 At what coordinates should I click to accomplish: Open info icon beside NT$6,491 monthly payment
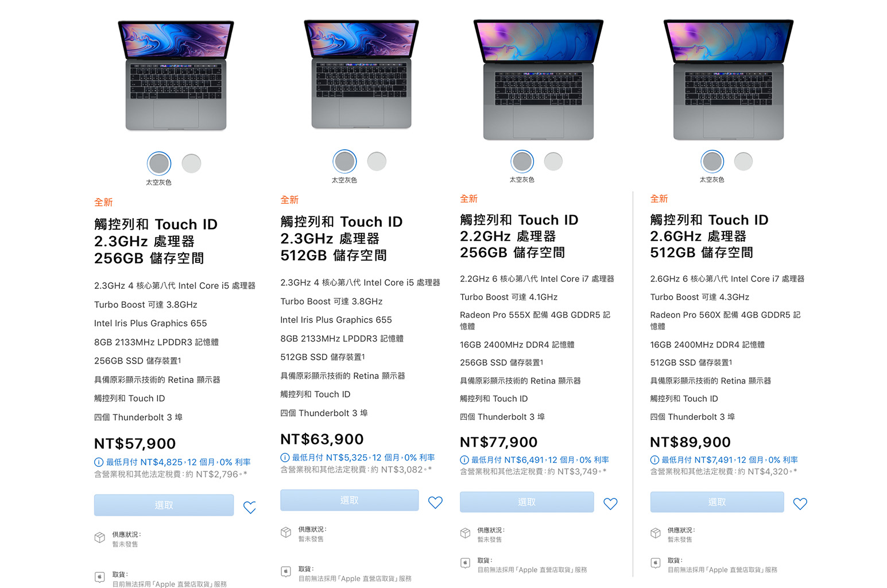tap(464, 460)
